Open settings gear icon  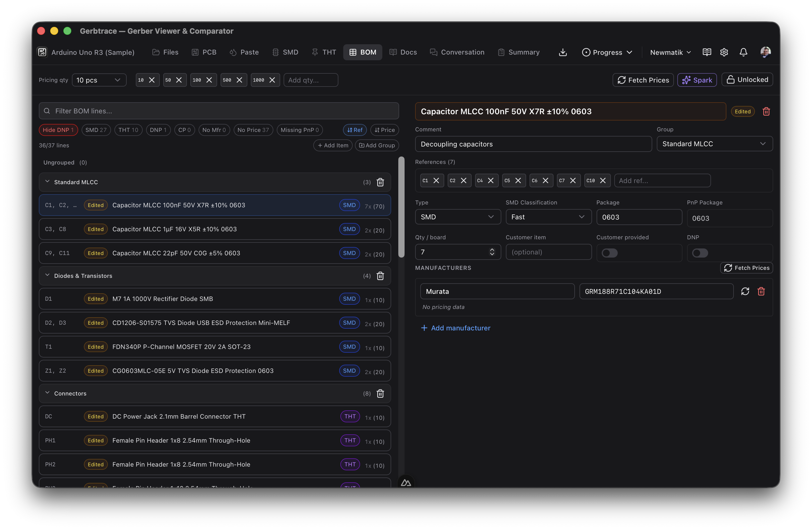point(724,52)
